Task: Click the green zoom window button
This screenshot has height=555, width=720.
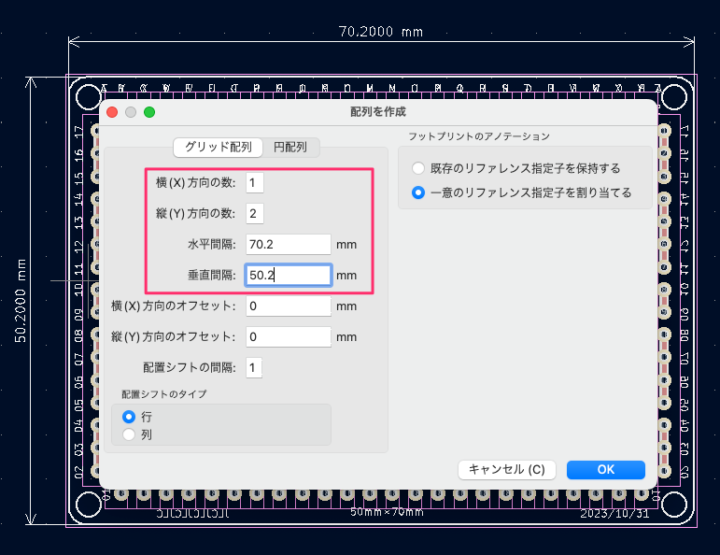Action: coord(149,112)
